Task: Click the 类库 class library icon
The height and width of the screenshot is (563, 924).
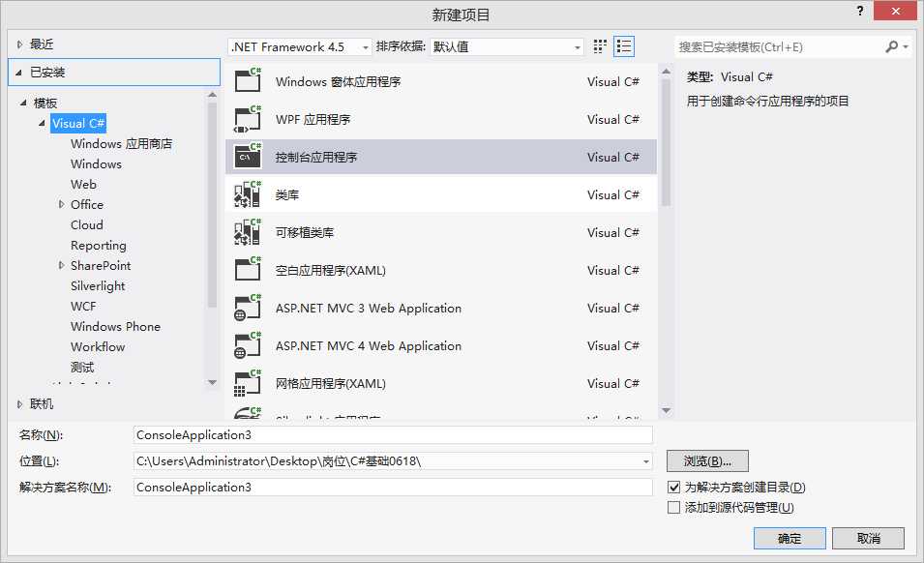Action: click(248, 194)
